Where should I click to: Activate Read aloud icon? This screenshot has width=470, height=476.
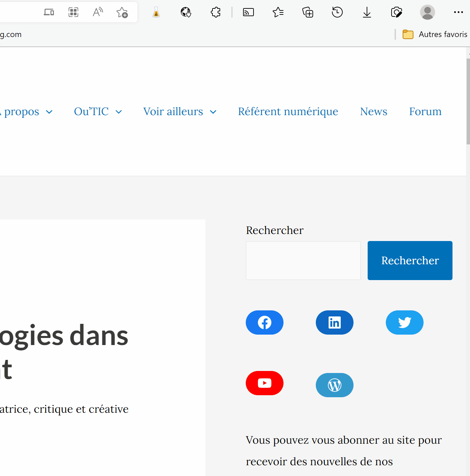click(98, 12)
